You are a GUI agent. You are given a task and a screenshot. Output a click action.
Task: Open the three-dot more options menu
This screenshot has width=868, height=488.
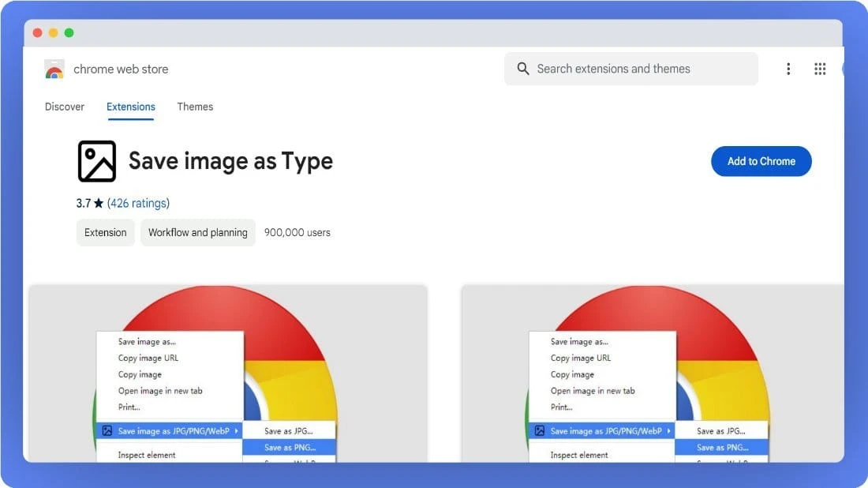(788, 69)
